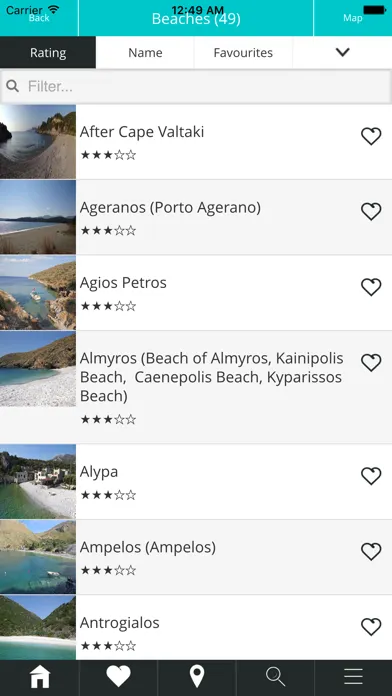
Task: Click the Filter search field
Action: (x=196, y=86)
